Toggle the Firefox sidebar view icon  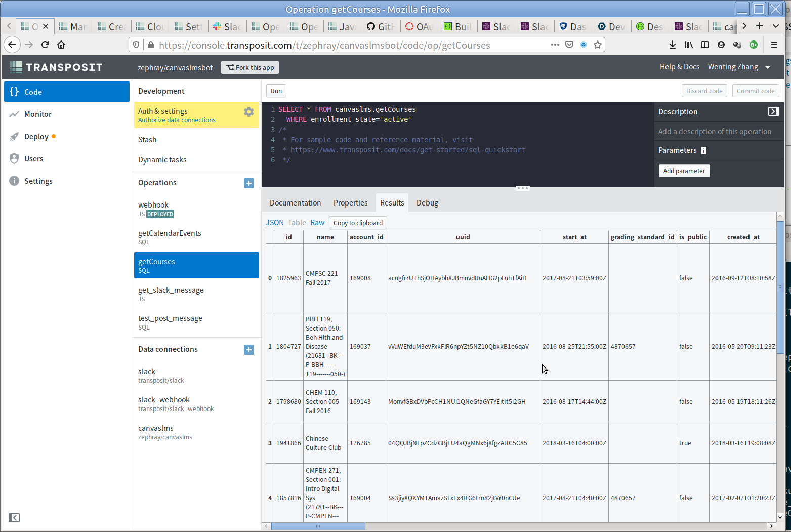705,45
